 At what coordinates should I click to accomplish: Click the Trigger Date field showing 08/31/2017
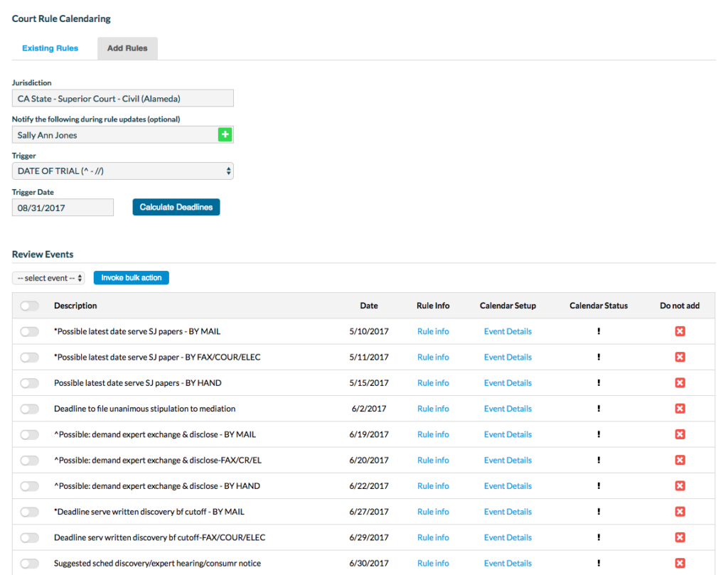point(63,207)
